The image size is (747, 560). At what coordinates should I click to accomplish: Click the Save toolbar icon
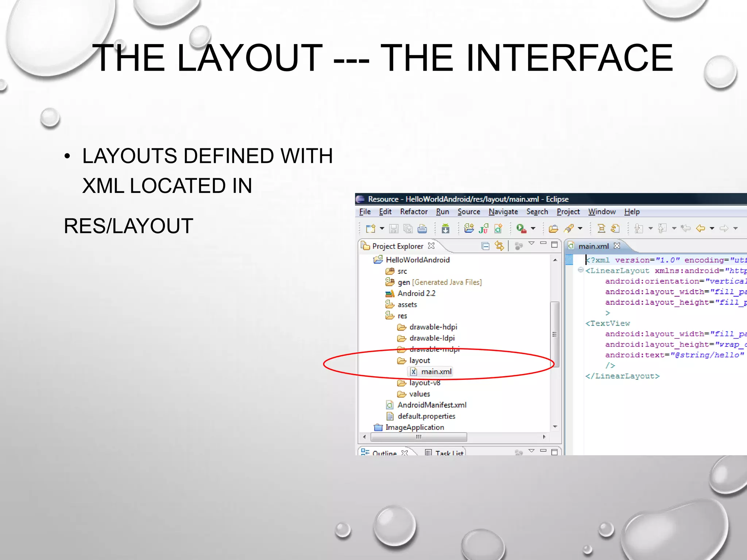394,229
